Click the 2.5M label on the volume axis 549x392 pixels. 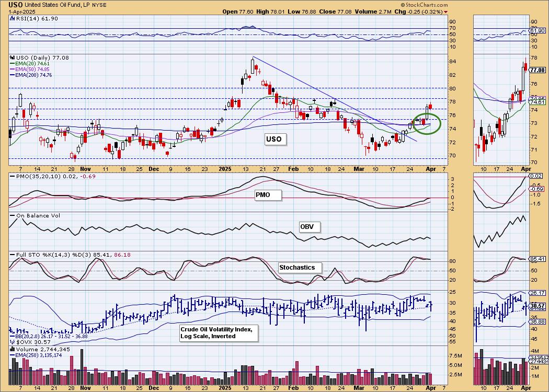(456, 375)
